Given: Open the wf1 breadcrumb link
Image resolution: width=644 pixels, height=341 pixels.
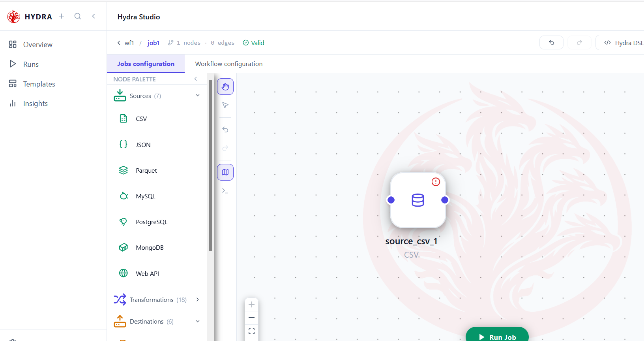Looking at the screenshot, I should click(x=129, y=43).
